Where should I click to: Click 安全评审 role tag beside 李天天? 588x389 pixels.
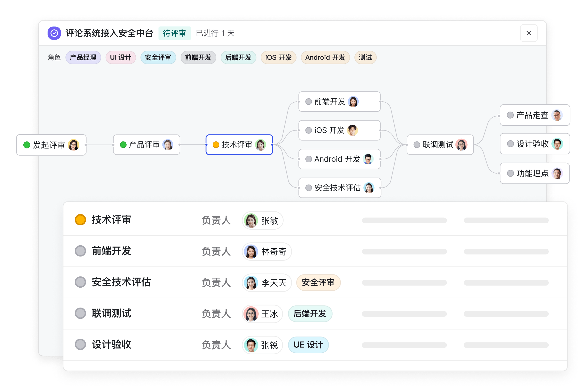318,283
